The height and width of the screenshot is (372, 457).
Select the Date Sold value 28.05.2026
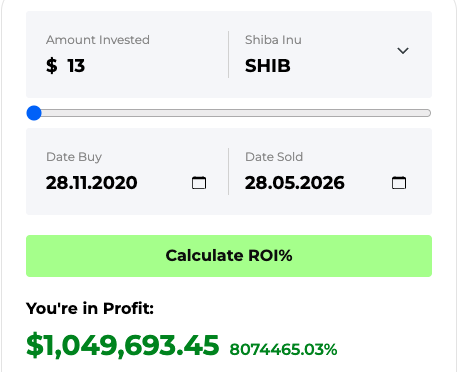[x=295, y=183]
